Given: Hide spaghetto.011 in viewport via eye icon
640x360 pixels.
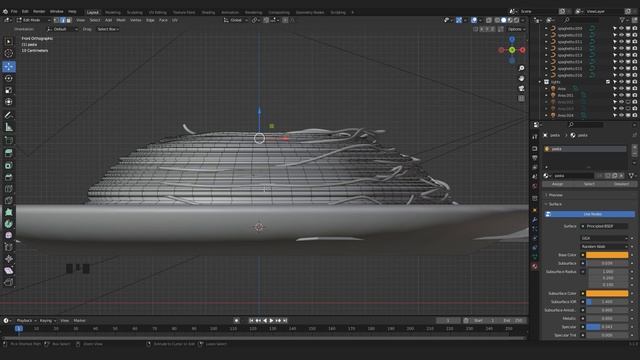Looking at the screenshot, I should pos(622,42).
